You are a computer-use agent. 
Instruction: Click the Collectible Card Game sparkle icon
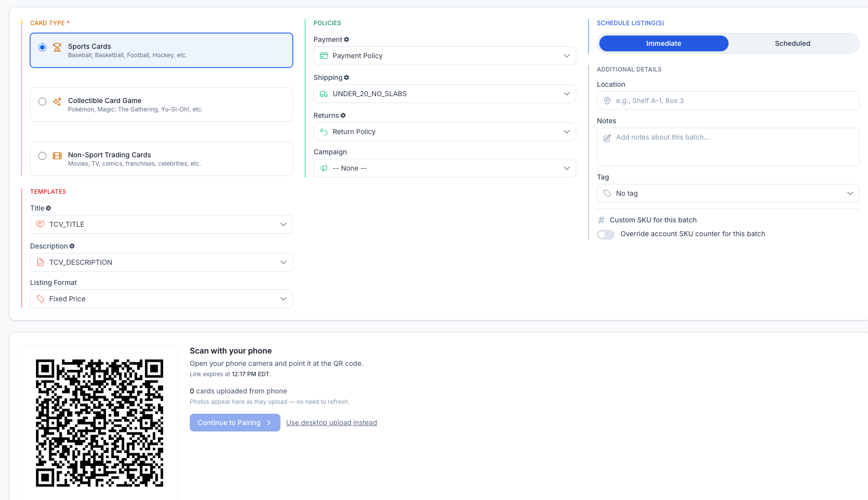[x=57, y=102]
